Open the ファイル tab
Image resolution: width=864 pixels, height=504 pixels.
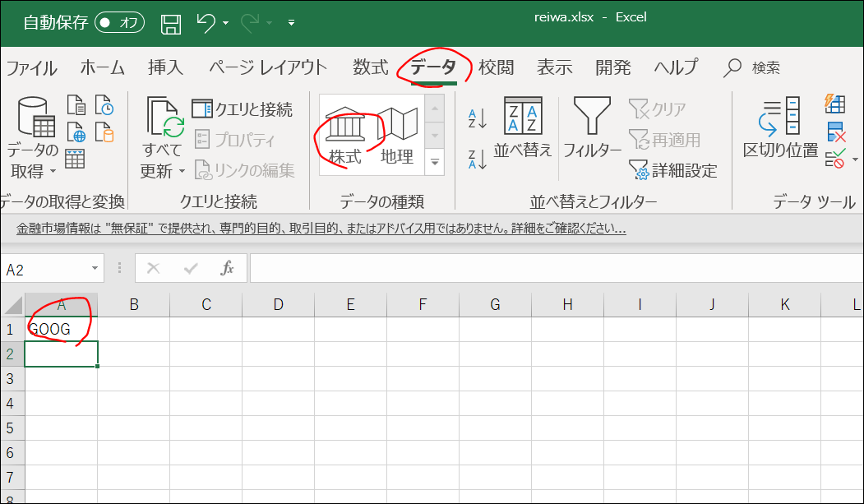point(31,68)
